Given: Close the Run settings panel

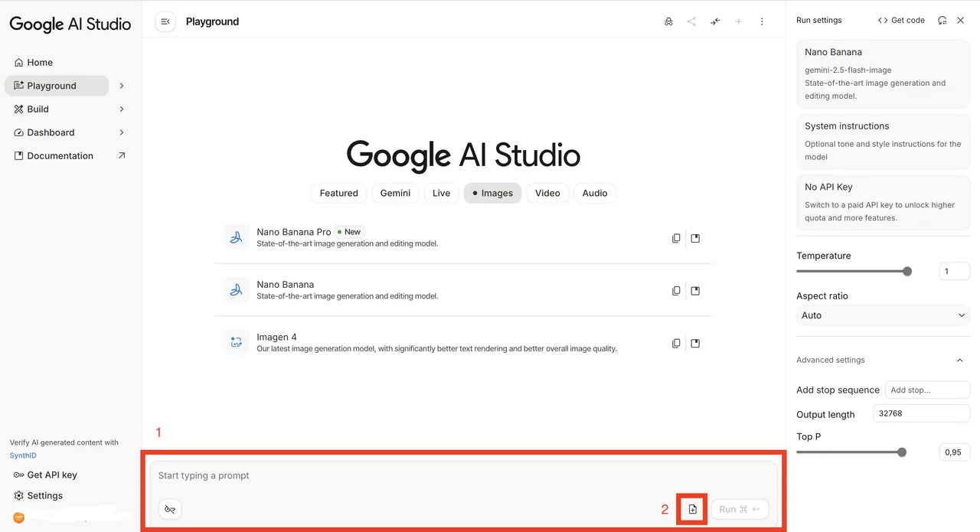Looking at the screenshot, I should pyautogui.click(x=961, y=21).
